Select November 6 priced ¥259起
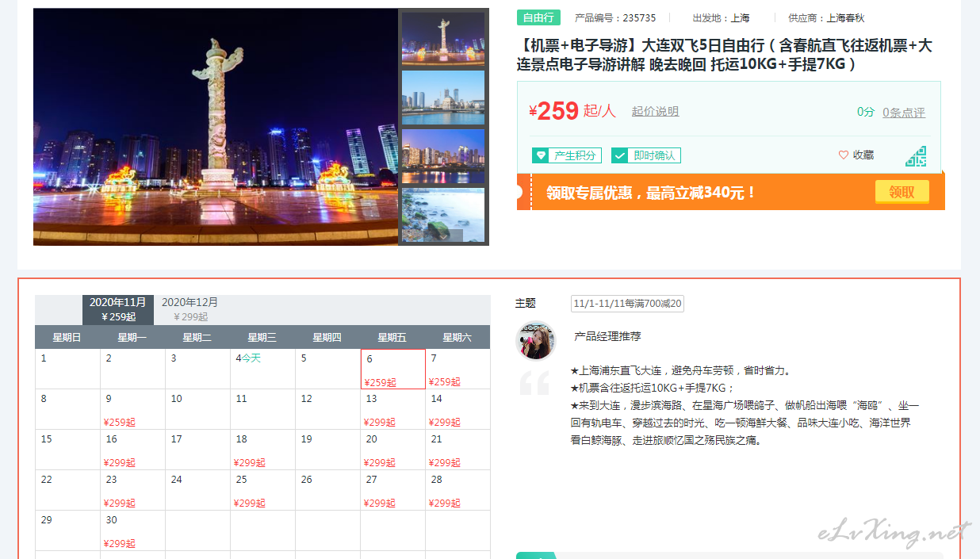980x559 pixels. tap(393, 369)
